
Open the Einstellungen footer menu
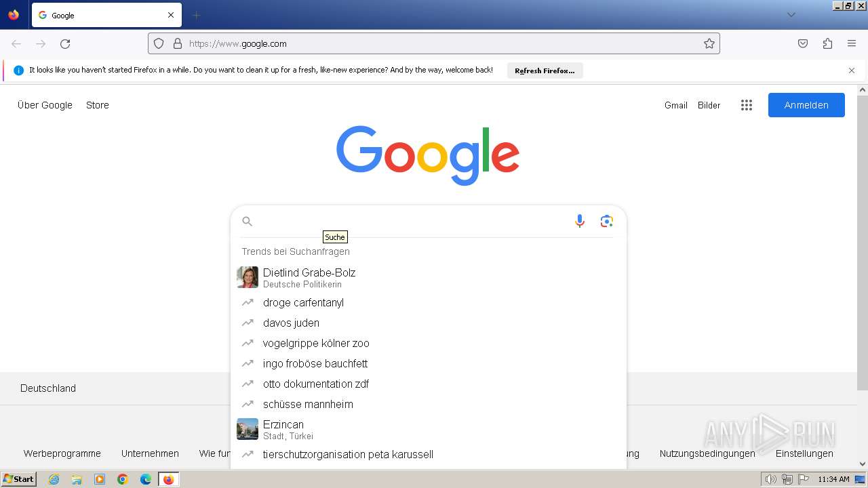click(804, 453)
